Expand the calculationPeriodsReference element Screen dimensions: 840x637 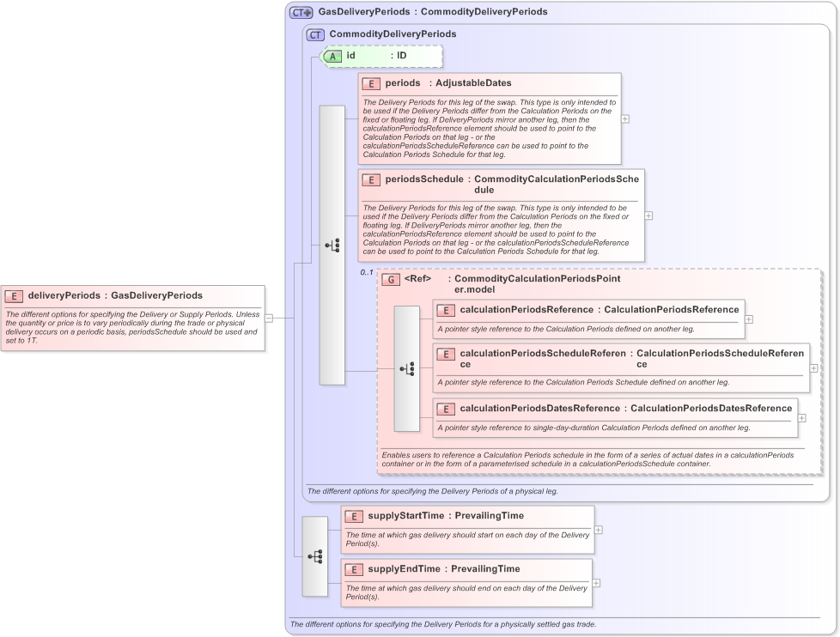pos(749,319)
